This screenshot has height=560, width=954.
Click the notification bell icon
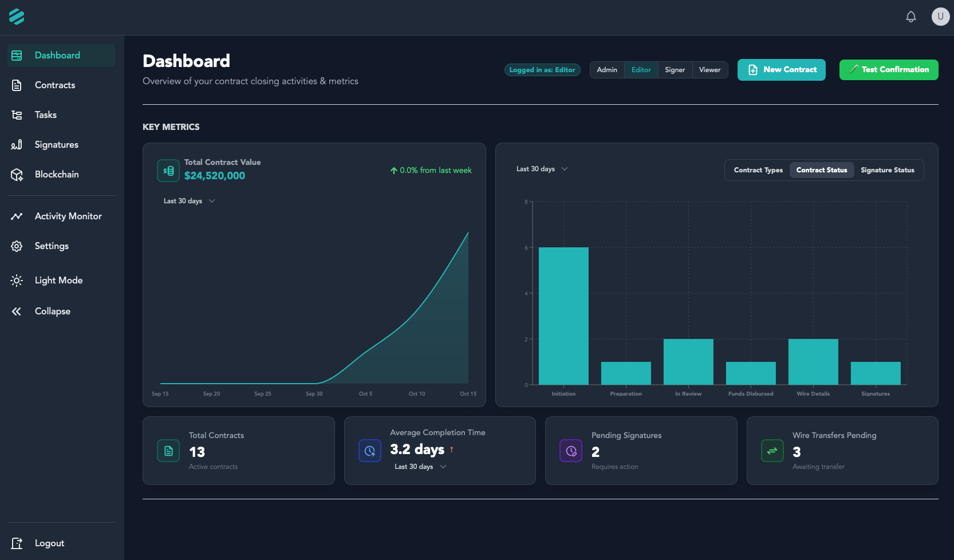click(x=910, y=17)
